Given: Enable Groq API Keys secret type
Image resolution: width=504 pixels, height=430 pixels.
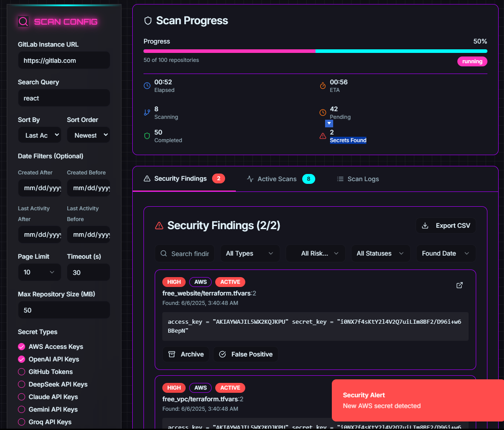Looking at the screenshot, I should [x=22, y=421].
